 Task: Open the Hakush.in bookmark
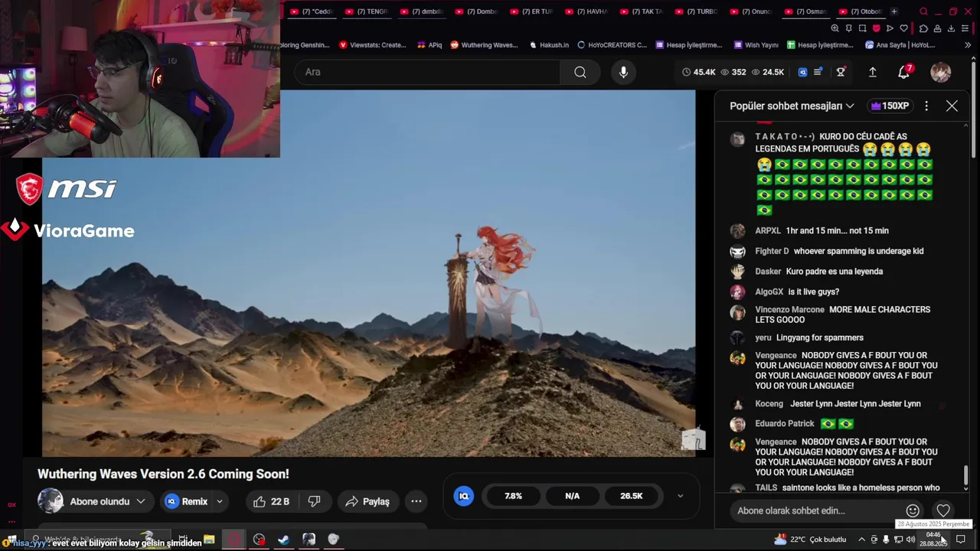pyautogui.click(x=549, y=45)
